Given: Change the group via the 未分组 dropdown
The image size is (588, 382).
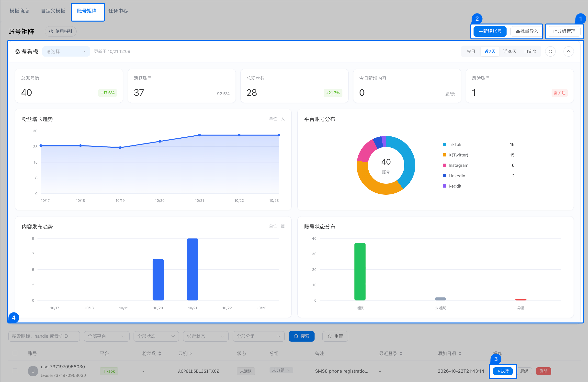Looking at the screenshot, I should tap(281, 370).
